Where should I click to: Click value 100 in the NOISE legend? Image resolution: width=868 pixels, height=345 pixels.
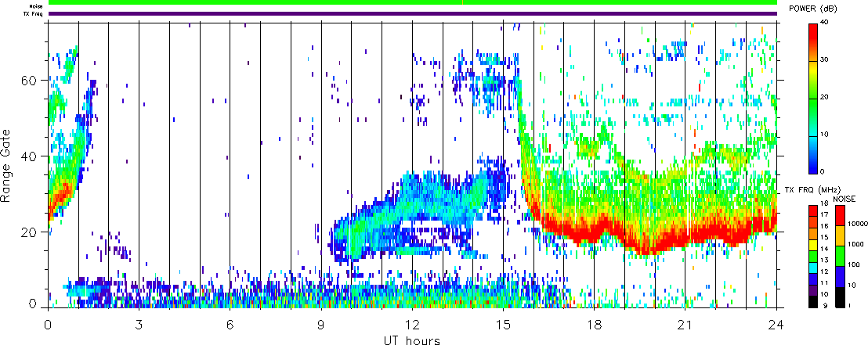[854, 265]
